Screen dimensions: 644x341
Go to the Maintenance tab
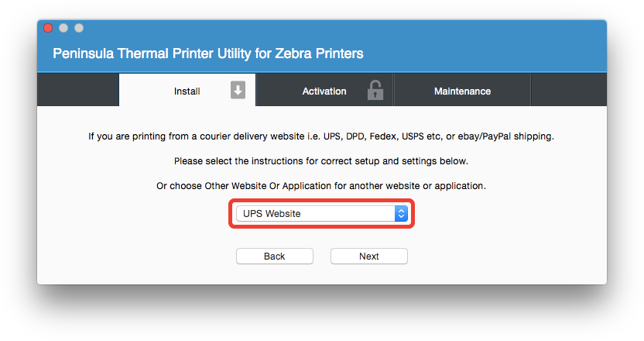click(462, 91)
